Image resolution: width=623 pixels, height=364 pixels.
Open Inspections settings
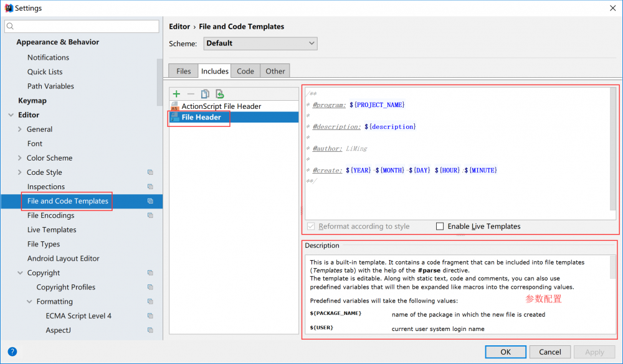pos(45,187)
